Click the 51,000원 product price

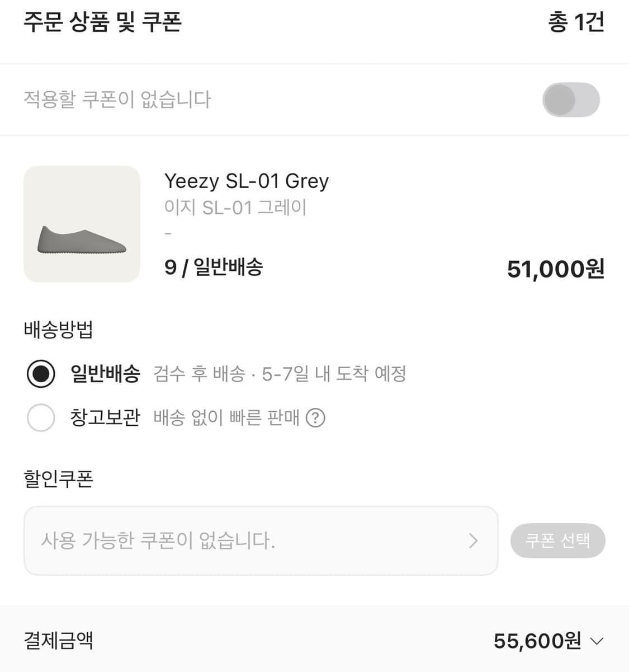point(555,269)
